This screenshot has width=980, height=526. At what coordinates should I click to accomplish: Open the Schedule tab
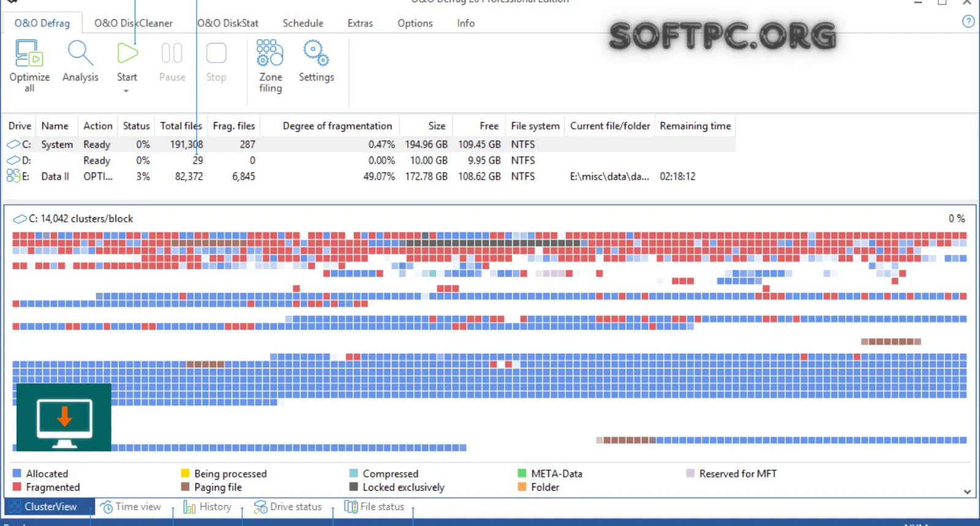[303, 23]
